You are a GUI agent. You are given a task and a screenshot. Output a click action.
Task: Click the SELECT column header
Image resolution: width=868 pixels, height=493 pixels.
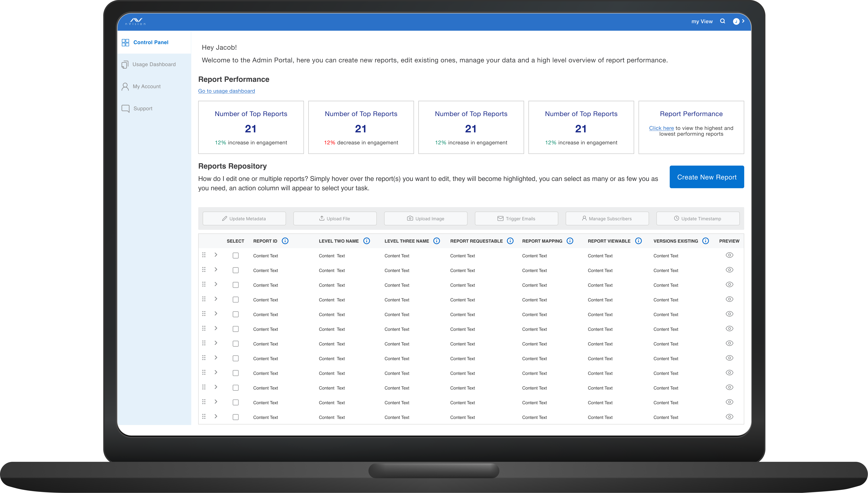pyautogui.click(x=235, y=241)
